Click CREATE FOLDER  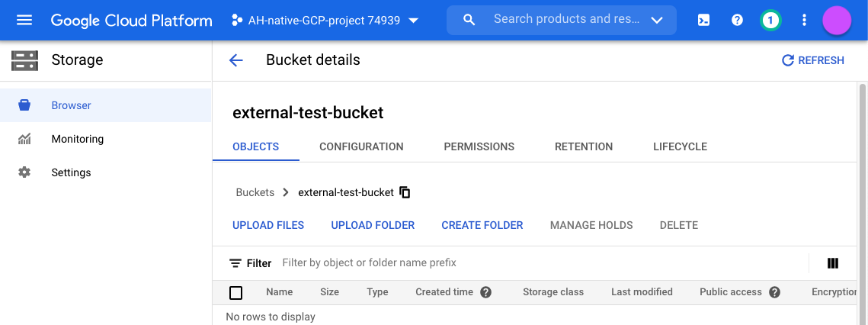click(x=482, y=225)
